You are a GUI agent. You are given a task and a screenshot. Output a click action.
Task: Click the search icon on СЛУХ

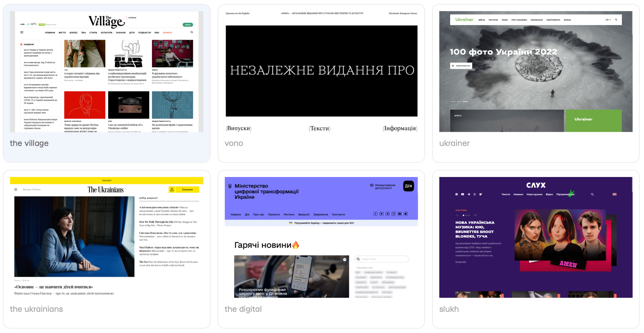pyautogui.click(x=592, y=194)
